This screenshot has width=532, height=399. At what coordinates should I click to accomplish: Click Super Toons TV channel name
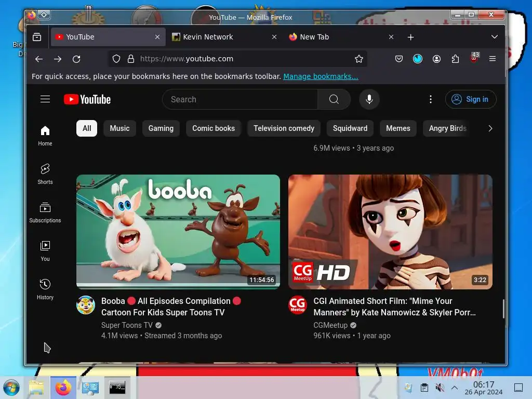click(x=127, y=325)
